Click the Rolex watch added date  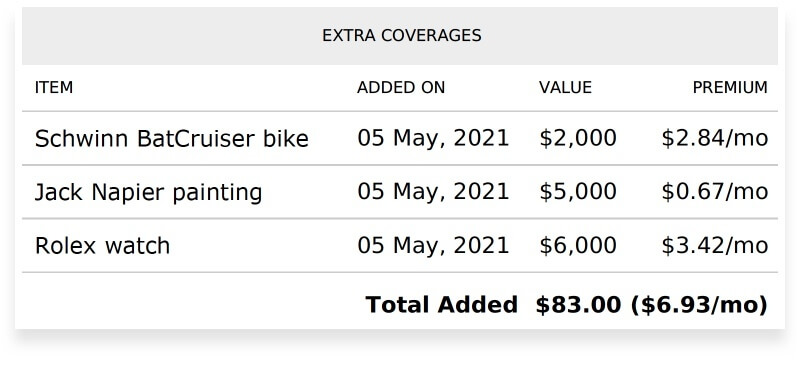(433, 245)
